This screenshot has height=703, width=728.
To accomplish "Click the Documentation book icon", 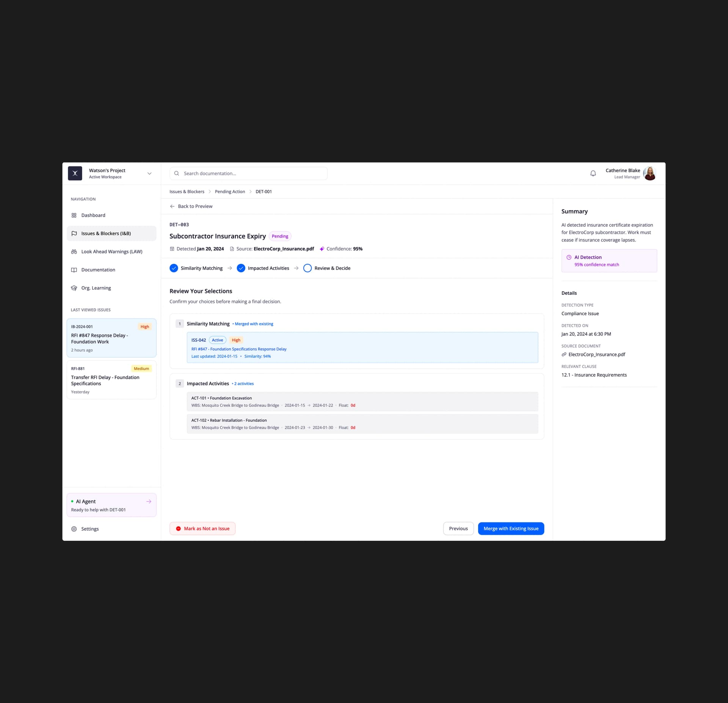I will (x=74, y=270).
